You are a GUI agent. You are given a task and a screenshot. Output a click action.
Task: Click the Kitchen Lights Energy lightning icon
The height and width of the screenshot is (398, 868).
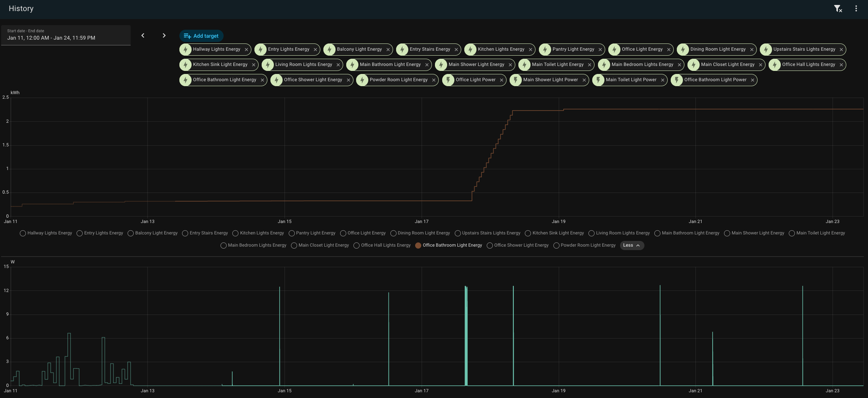pyautogui.click(x=470, y=50)
